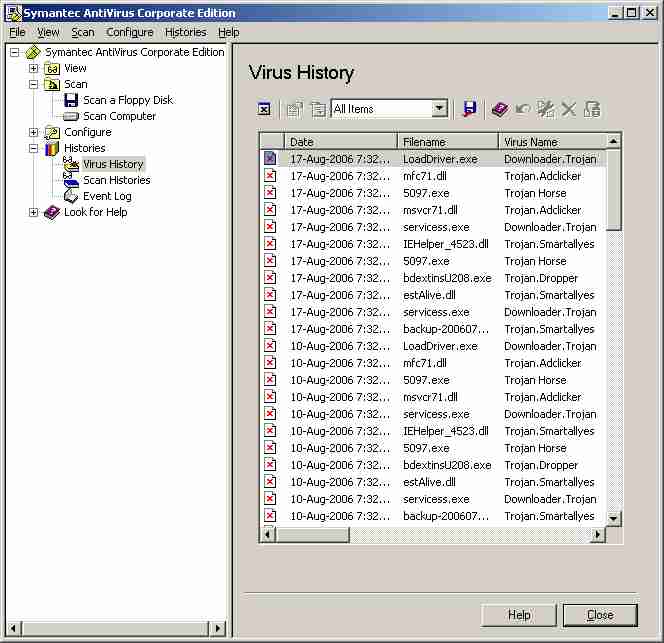Viewport: 664px width, 643px height.
Task: Open the Configure menu
Action: (x=130, y=32)
